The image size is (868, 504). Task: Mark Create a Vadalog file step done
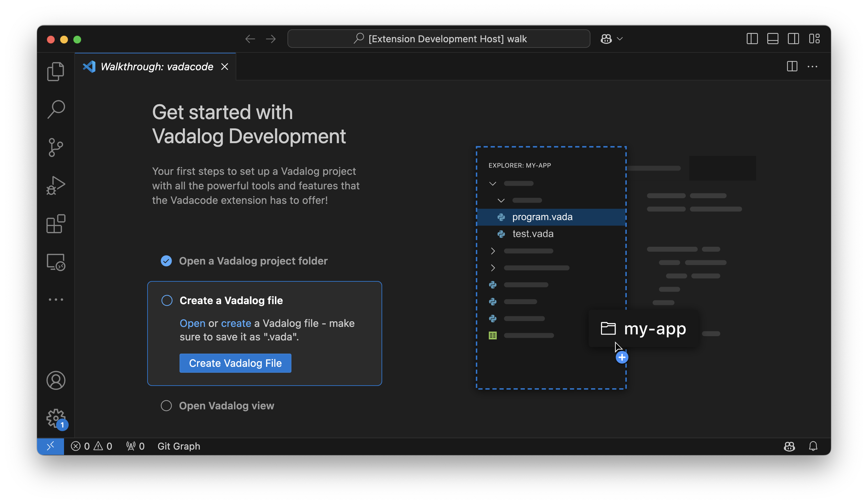pyautogui.click(x=167, y=300)
